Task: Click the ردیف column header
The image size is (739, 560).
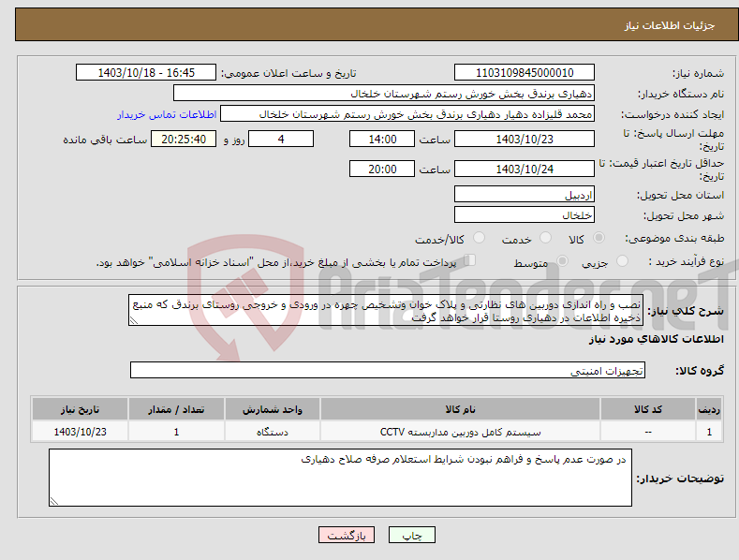Action: coord(709,409)
